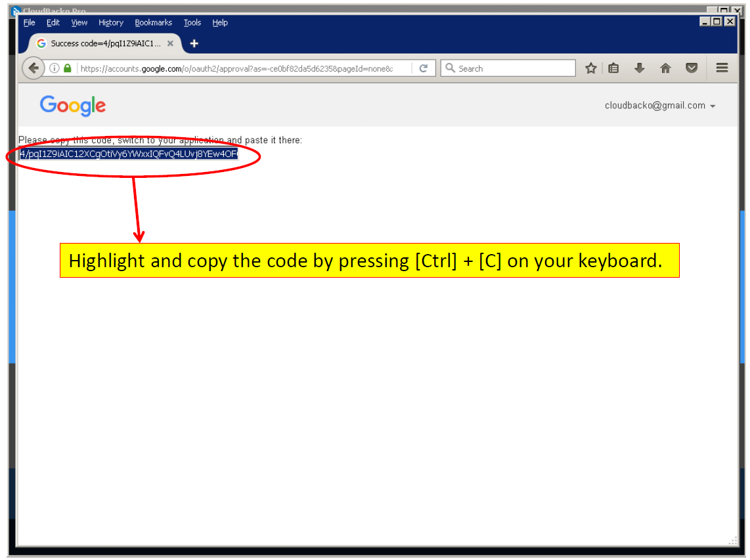This screenshot has height=560, width=750.
Task: Open the File menu
Action: click(29, 22)
